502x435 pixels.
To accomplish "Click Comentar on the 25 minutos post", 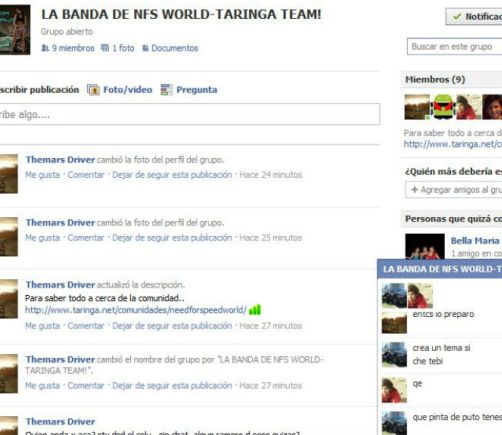I will click(x=86, y=238).
